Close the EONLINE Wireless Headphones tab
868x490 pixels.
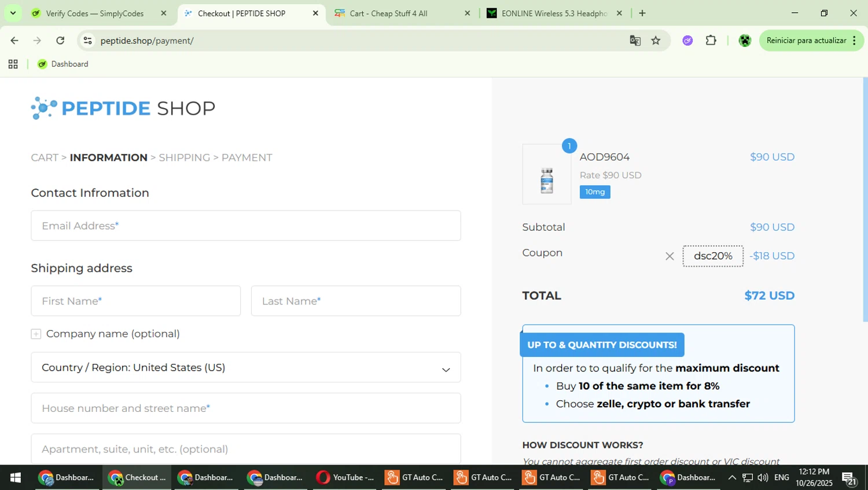coord(619,13)
